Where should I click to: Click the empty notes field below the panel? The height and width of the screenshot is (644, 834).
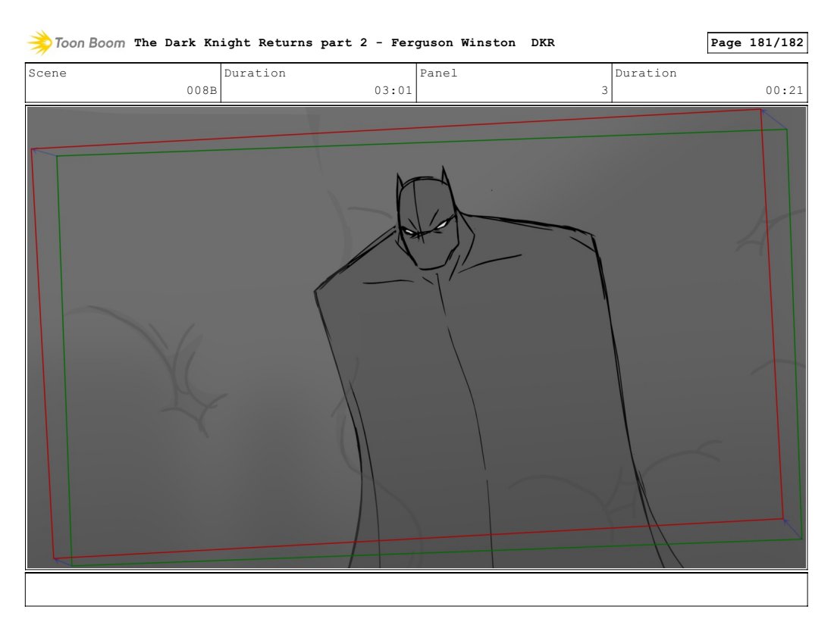coord(416,589)
